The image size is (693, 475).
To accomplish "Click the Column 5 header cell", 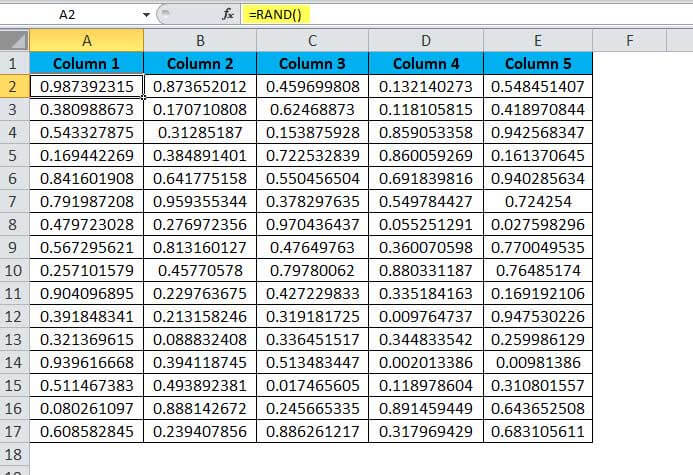I will [x=538, y=64].
